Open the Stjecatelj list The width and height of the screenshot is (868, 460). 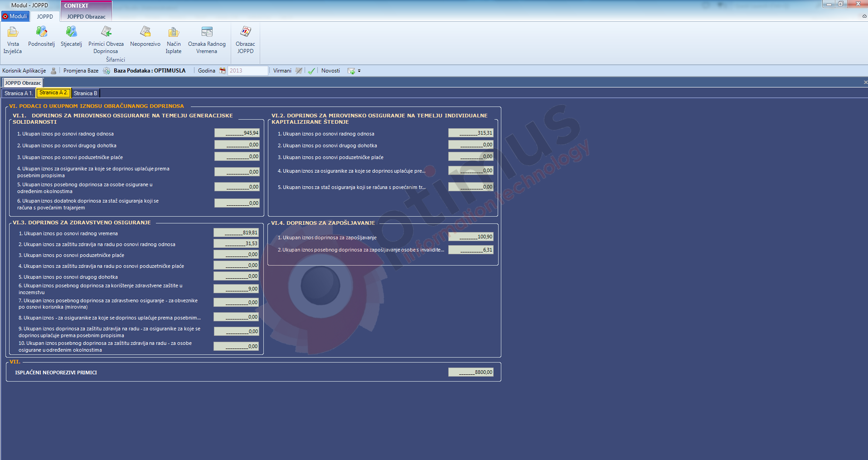coord(71,32)
